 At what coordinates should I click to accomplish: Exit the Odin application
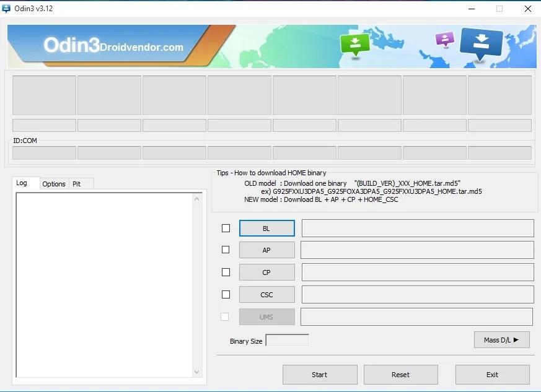coord(492,375)
